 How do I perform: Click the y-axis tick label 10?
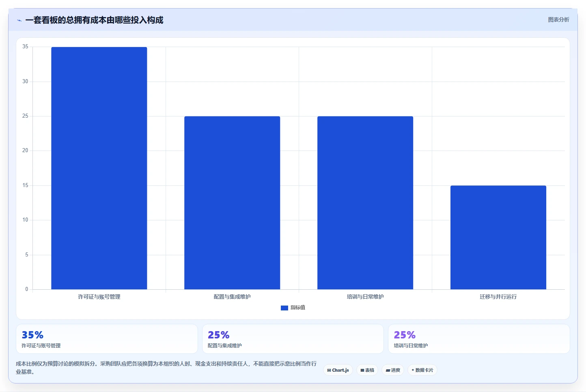[25, 220]
